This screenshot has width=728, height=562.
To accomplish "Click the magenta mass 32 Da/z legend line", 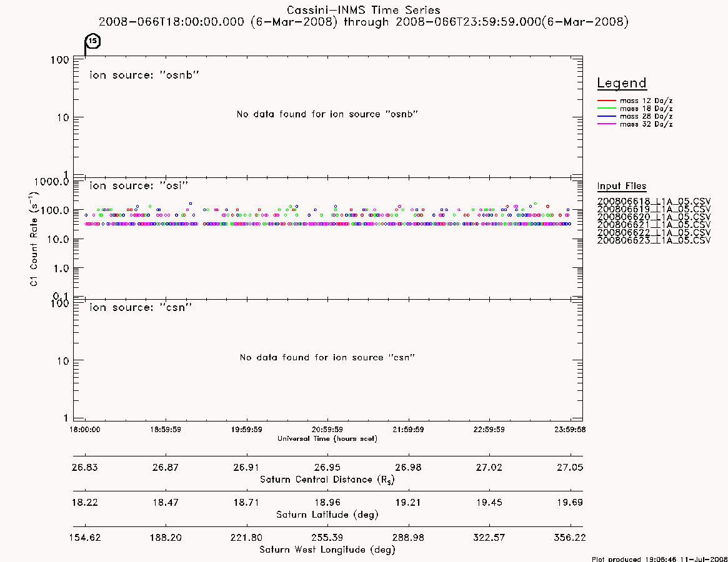I will (606, 124).
